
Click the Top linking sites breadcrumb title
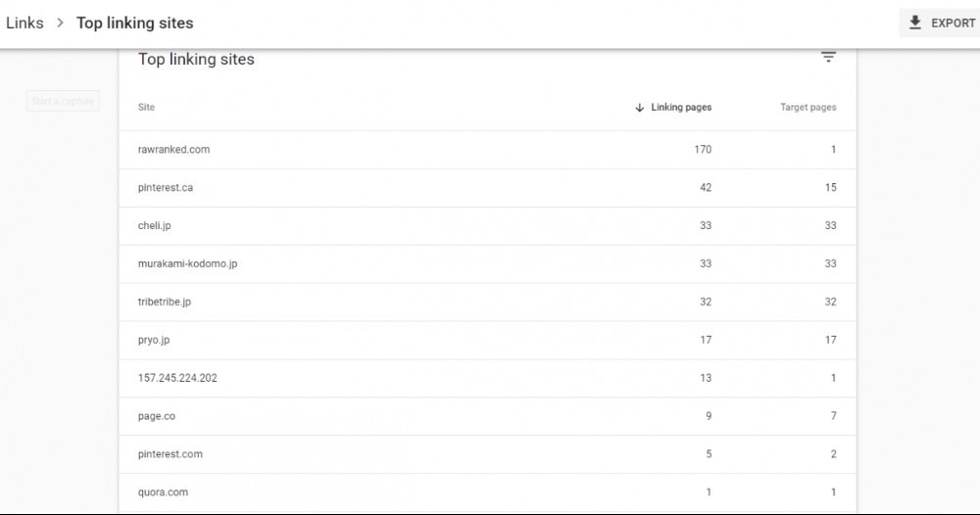point(135,23)
